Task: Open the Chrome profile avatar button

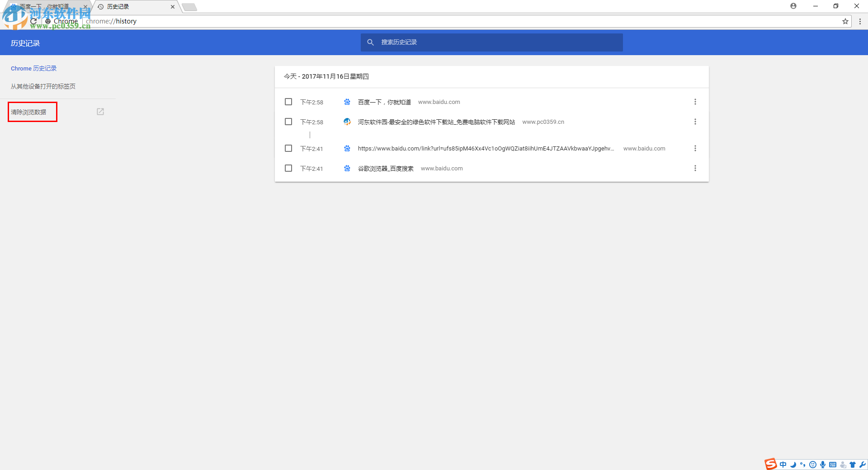Action: click(x=793, y=6)
